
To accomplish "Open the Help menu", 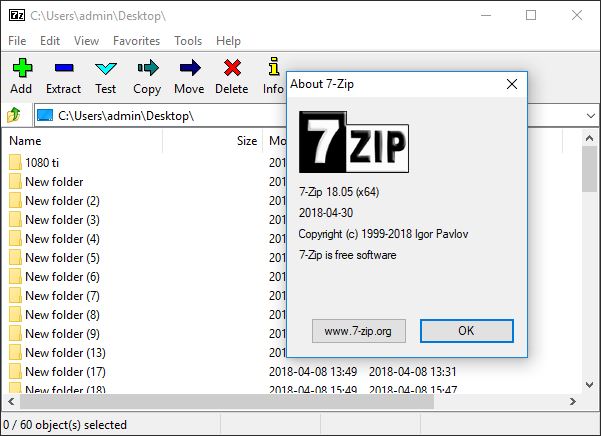I will (228, 41).
